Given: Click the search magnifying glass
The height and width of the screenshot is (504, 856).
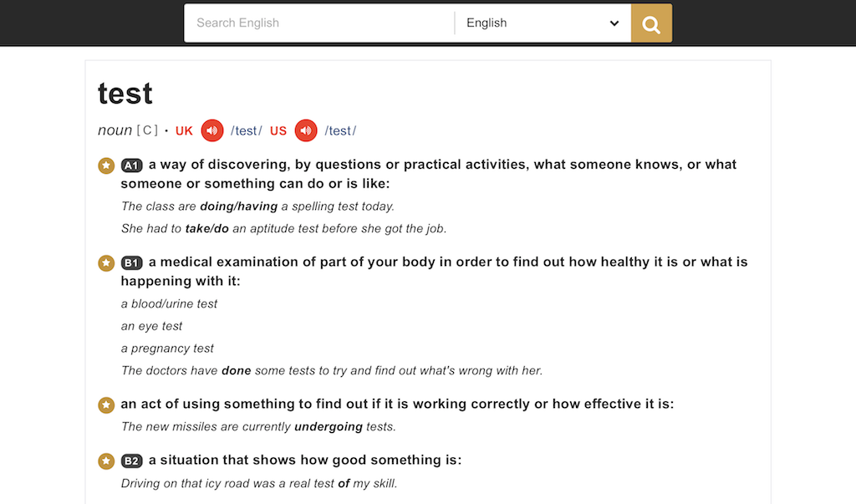Looking at the screenshot, I should [x=650, y=23].
